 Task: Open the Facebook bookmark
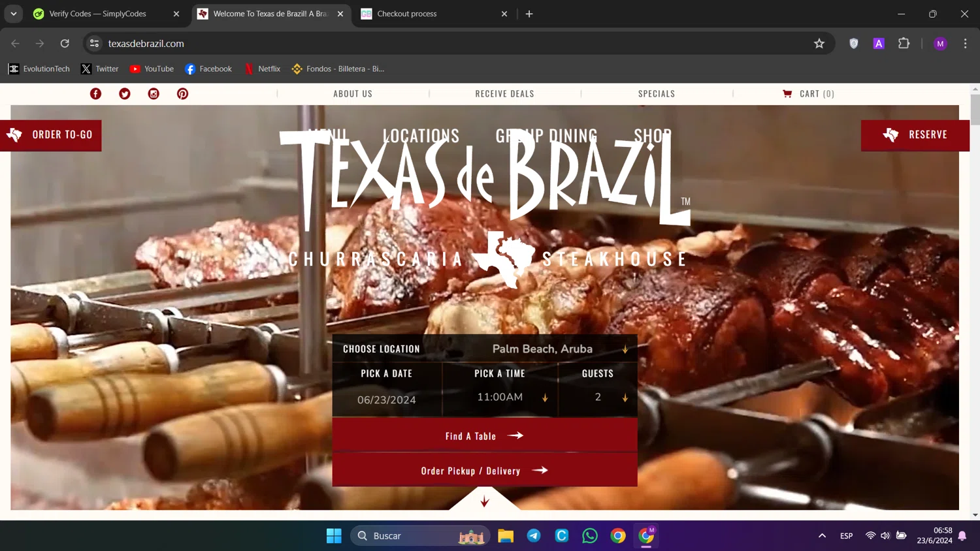point(208,69)
